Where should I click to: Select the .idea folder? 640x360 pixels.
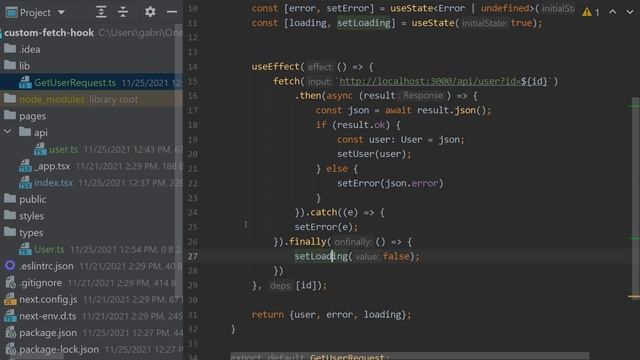tap(30, 49)
